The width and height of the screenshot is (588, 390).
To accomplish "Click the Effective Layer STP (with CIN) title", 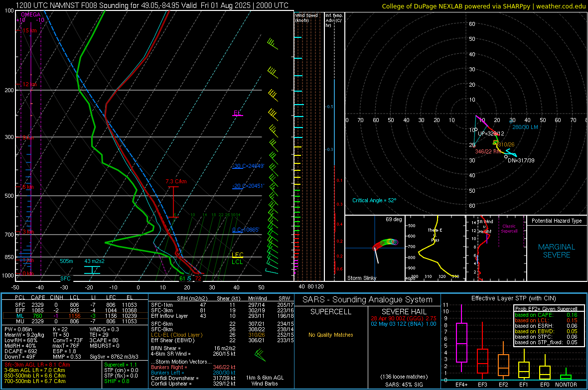I will 513,298.
